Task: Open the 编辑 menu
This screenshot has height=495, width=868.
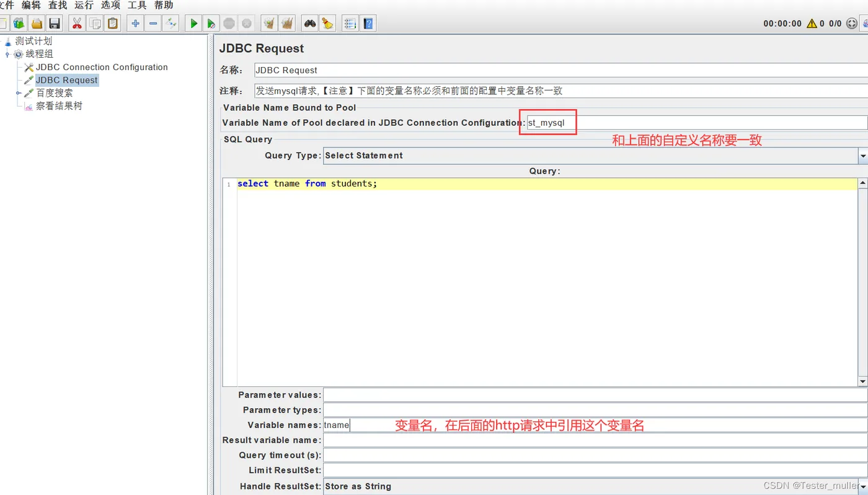Action: pos(31,5)
